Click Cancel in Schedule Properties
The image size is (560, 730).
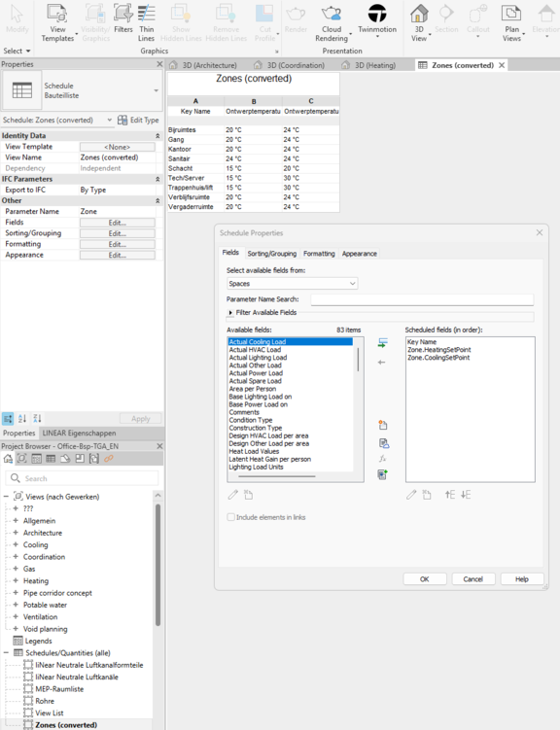pos(472,579)
